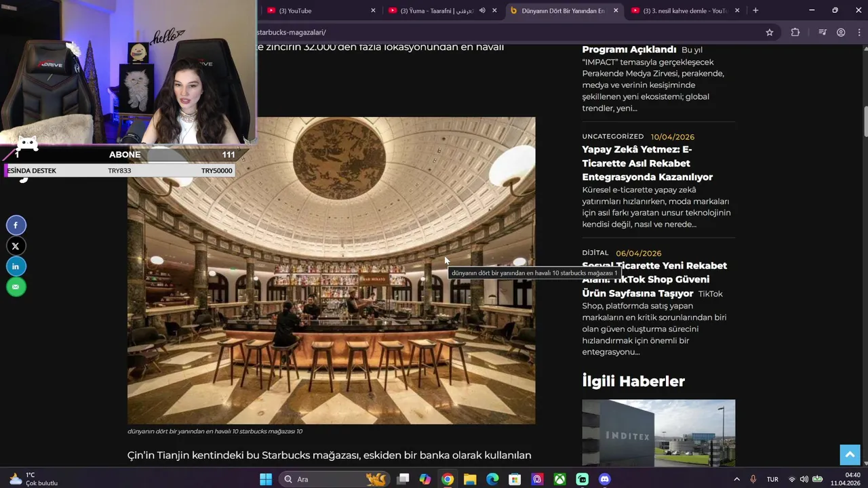Open Microsoft Store from taskbar
868x488 pixels.
515,479
